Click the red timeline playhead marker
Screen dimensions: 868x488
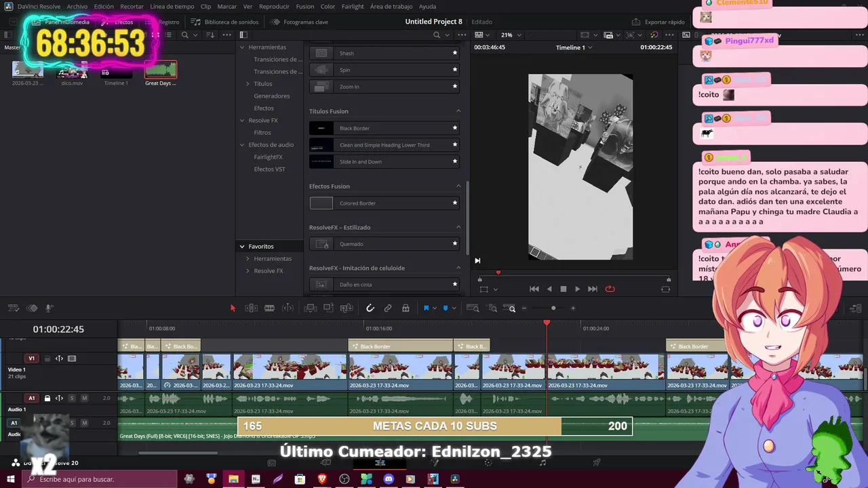click(547, 323)
